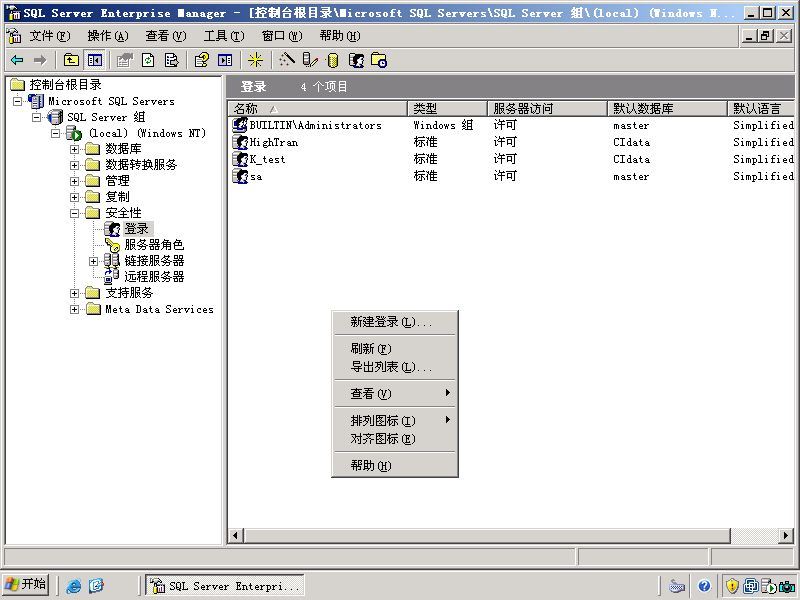Expand the 数据转换服务 folder
The height and width of the screenshot is (600, 800).
coord(74,165)
